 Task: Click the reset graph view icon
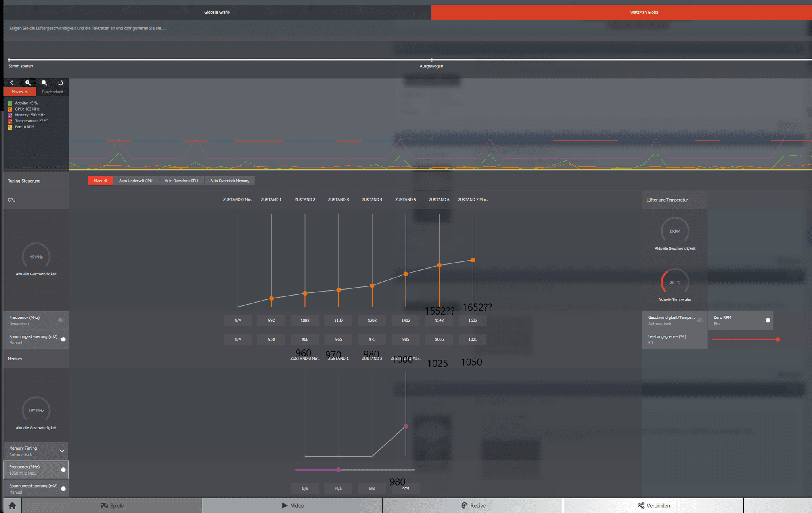click(x=60, y=83)
